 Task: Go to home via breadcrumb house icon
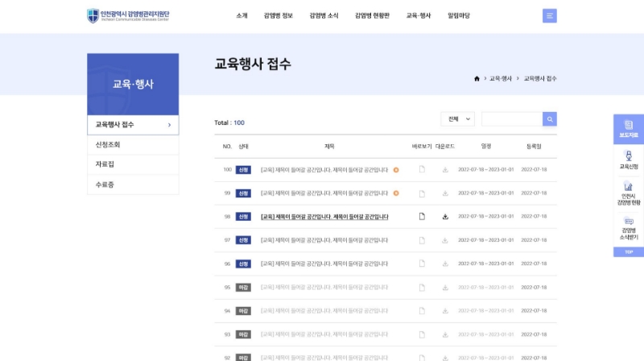click(x=477, y=78)
